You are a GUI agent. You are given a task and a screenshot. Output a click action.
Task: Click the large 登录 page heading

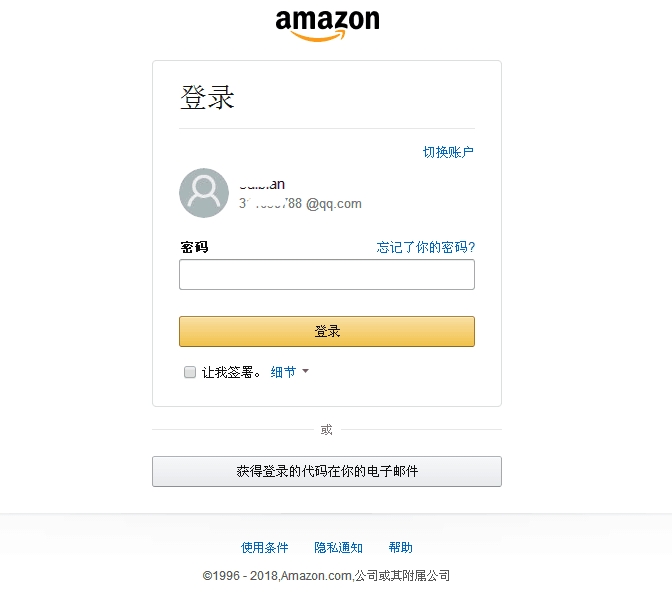tap(207, 98)
